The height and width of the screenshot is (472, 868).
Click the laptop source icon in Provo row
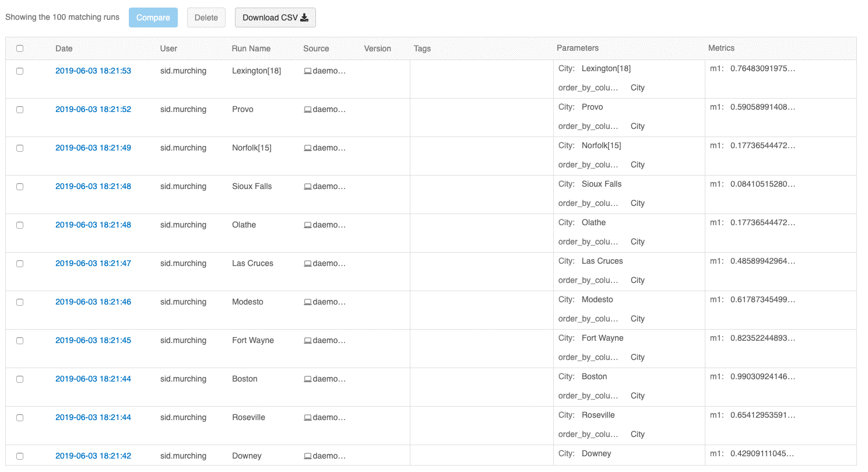pyautogui.click(x=307, y=110)
